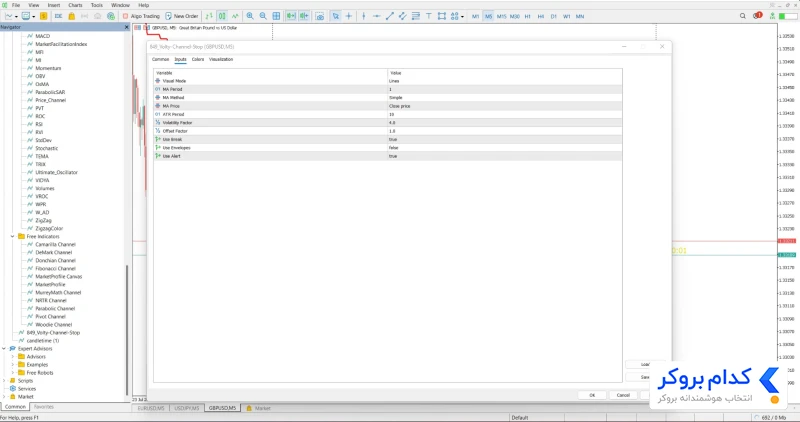The width and height of the screenshot is (800, 422).
Task: Open the Insert menu
Action: pyautogui.click(x=54, y=5)
